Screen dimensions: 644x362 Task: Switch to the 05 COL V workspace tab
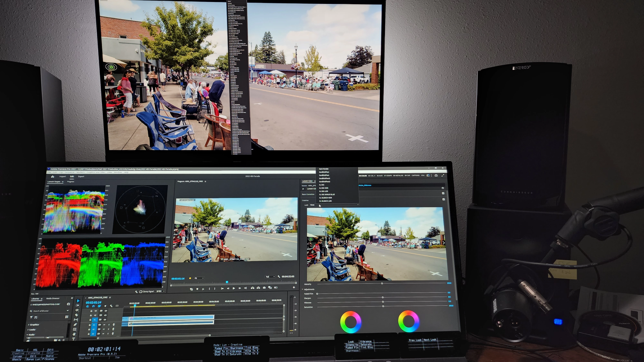click(x=371, y=176)
